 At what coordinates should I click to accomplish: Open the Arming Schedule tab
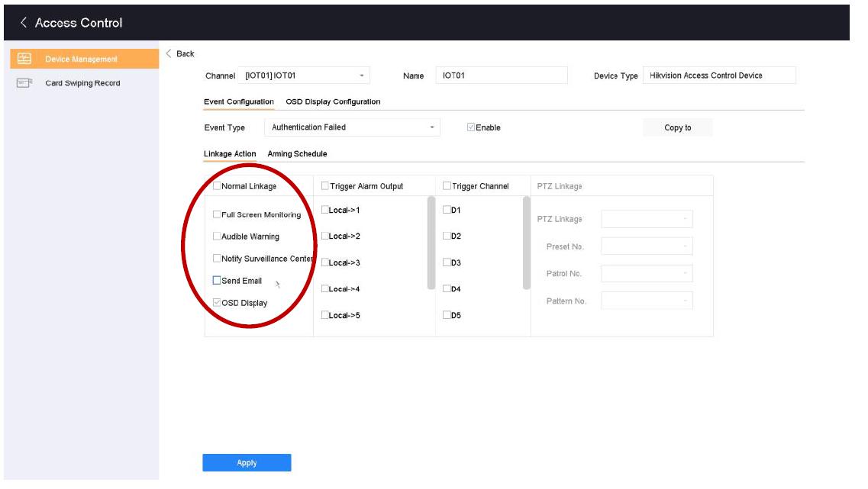[x=297, y=154]
